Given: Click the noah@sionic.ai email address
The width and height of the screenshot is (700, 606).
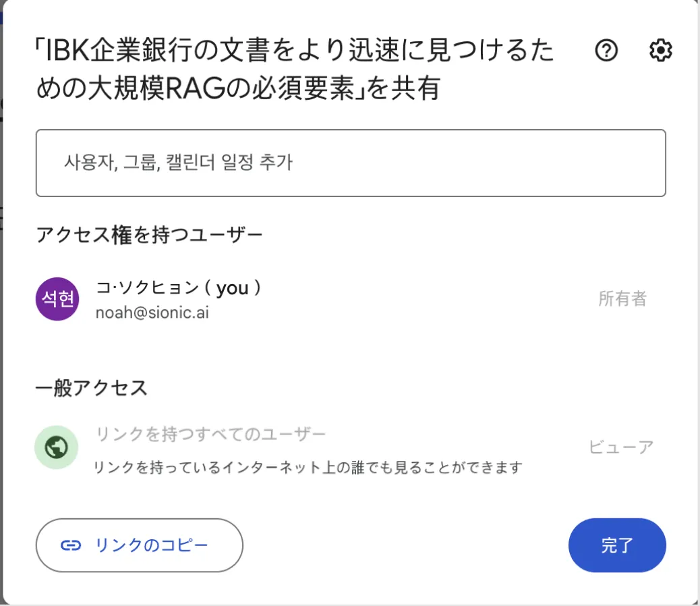Looking at the screenshot, I should coord(152,312).
